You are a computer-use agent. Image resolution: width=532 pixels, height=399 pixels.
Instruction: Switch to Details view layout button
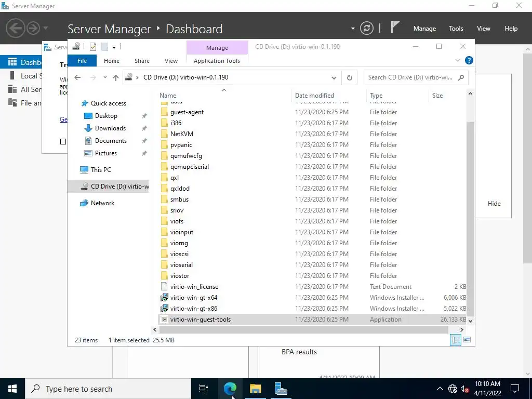coord(456,340)
